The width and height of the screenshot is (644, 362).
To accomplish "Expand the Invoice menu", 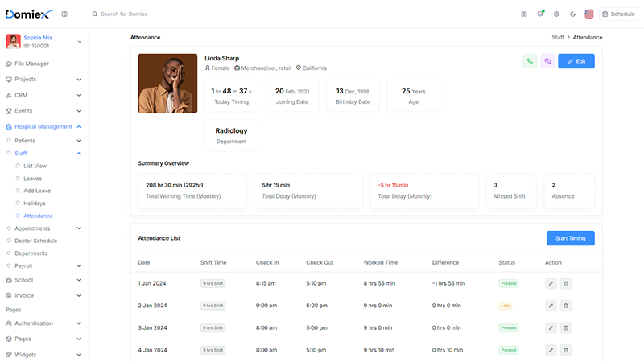I will pyautogui.click(x=43, y=295).
